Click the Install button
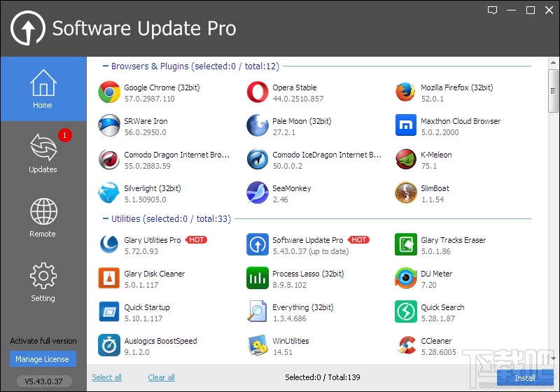Viewport: 560px width, 392px height. (524, 378)
